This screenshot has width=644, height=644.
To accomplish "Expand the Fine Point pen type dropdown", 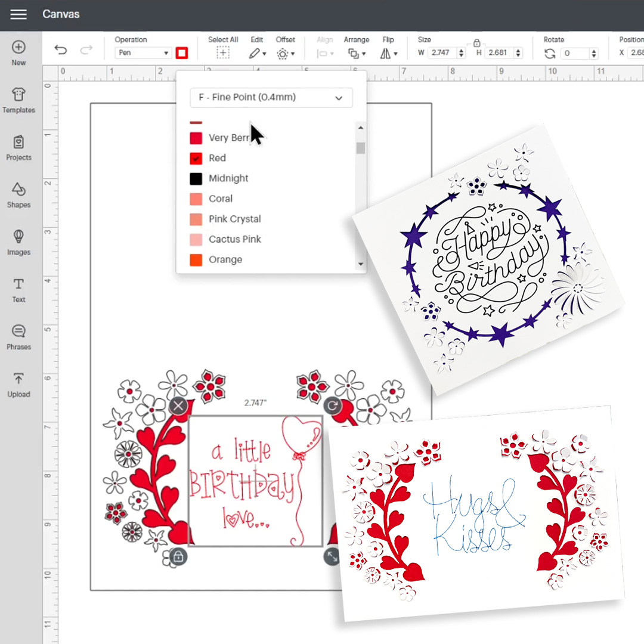I will click(271, 98).
